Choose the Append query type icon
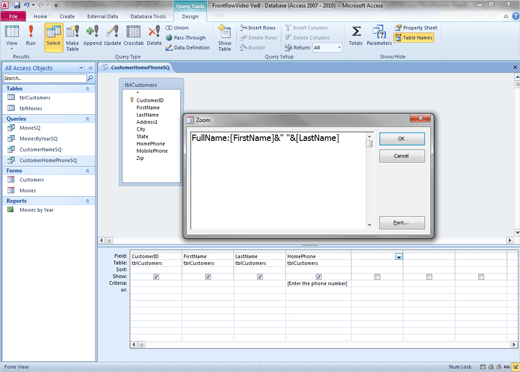The width and height of the screenshot is (520, 372). click(x=92, y=35)
